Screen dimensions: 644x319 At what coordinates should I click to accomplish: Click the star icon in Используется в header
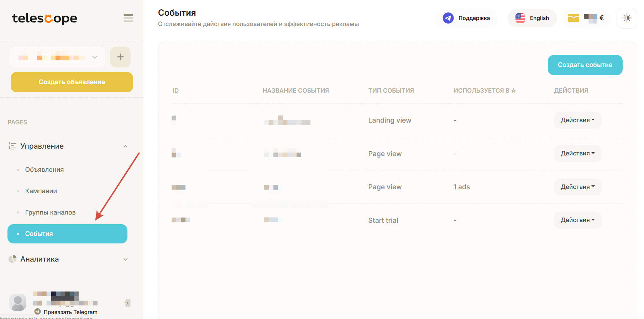[x=513, y=91]
